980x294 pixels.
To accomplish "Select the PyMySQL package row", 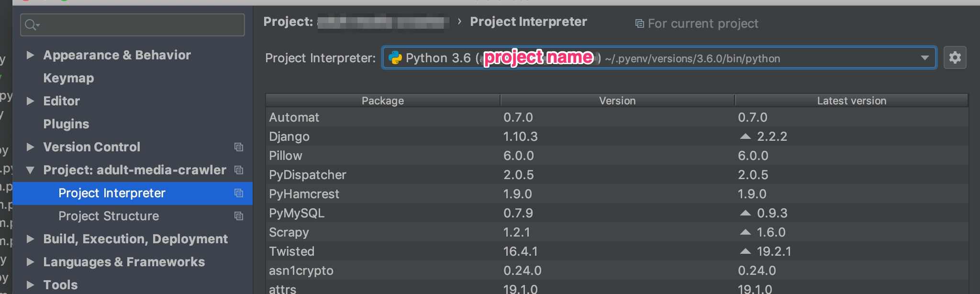I will point(617,213).
